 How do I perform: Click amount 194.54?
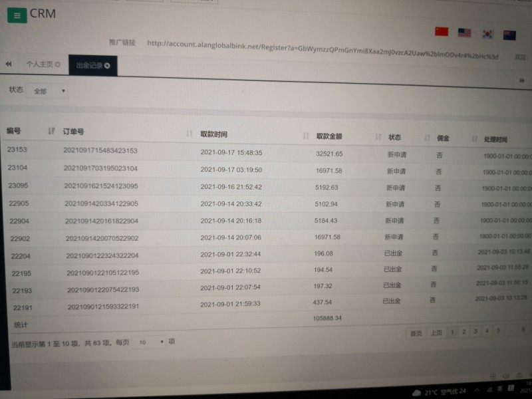(x=323, y=270)
